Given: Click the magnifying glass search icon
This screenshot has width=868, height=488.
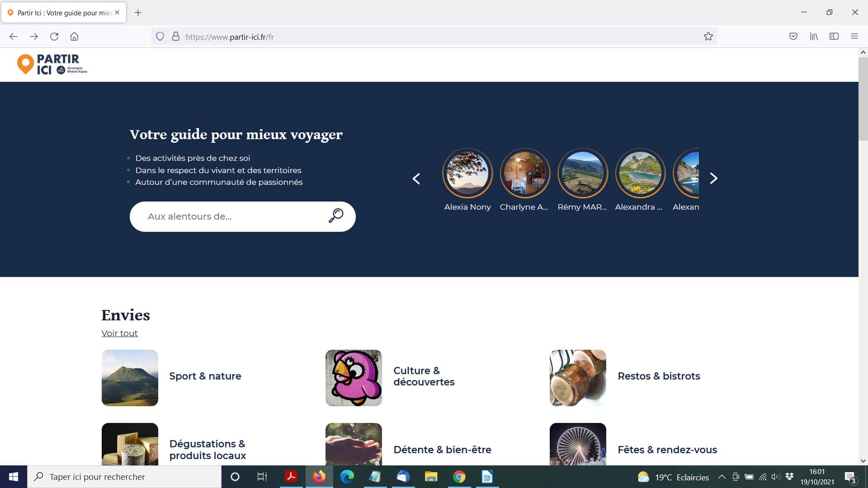Looking at the screenshot, I should [x=335, y=216].
